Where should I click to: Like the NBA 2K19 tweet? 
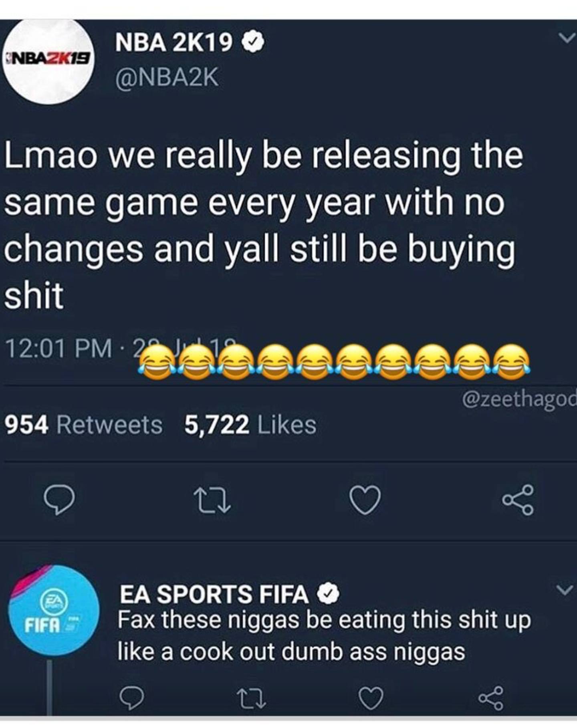pos(365,500)
